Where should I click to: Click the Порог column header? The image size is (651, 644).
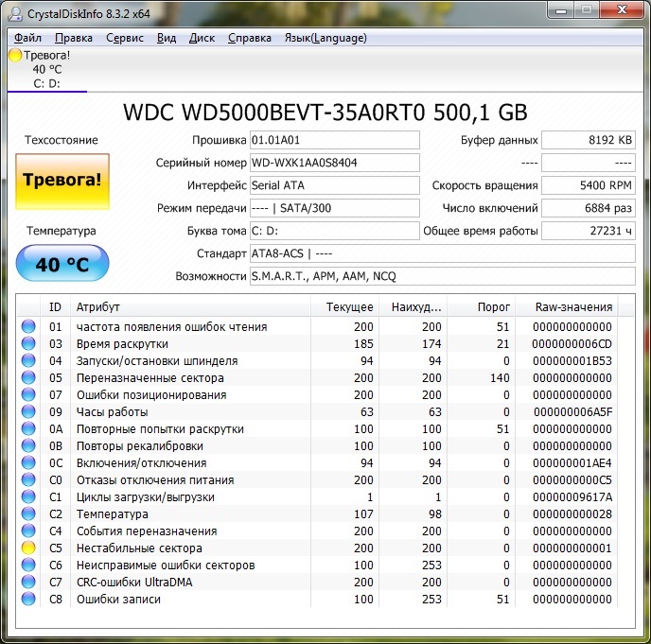pyautogui.click(x=481, y=307)
